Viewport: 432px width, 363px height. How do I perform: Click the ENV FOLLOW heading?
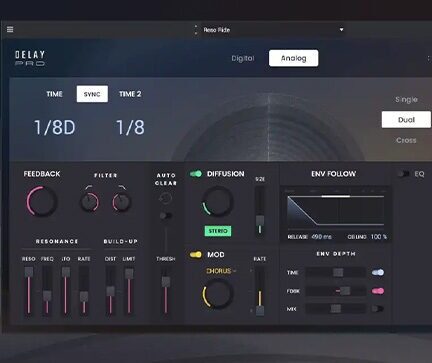(x=333, y=174)
